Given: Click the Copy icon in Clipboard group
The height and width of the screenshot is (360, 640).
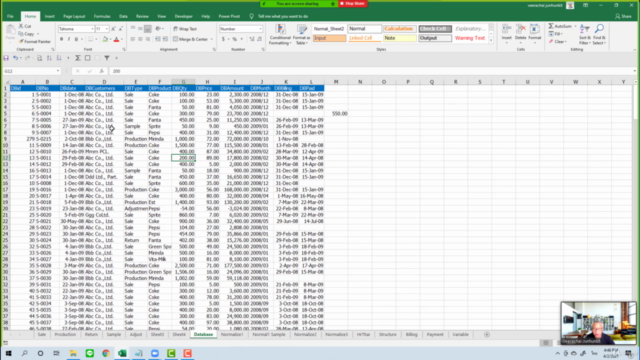Looking at the screenshot, I should click(21, 34).
